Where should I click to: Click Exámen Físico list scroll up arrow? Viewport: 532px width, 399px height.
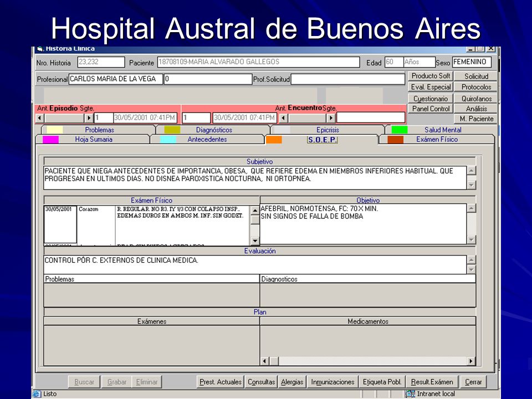coord(255,211)
